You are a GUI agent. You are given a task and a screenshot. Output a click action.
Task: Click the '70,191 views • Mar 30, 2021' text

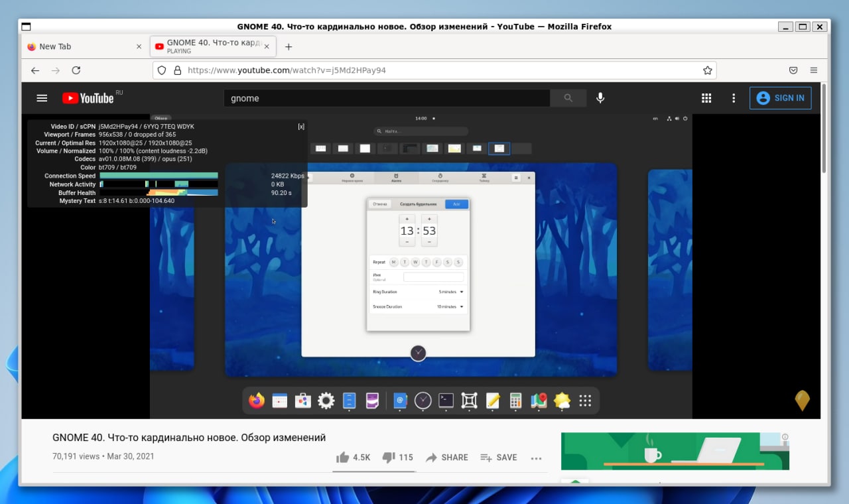tap(103, 457)
